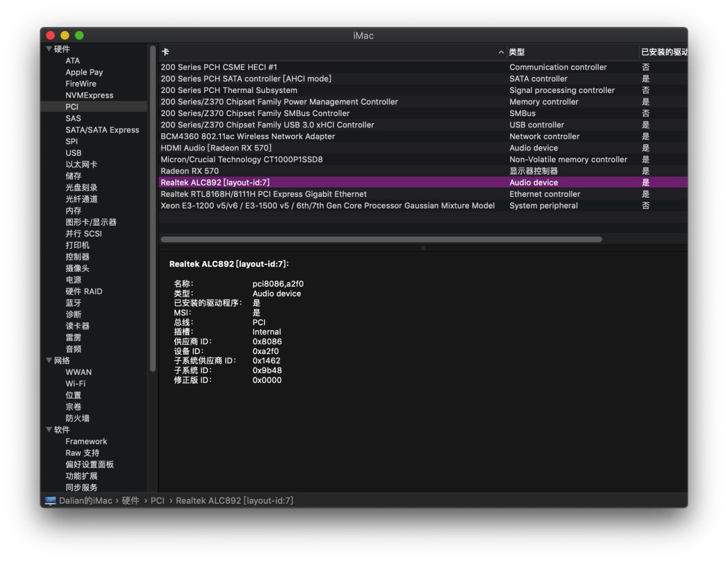Select Xeon E3-1200 Gaussian Mixture Model row
Image resolution: width=728 pixels, height=561 pixels.
[423, 206]
